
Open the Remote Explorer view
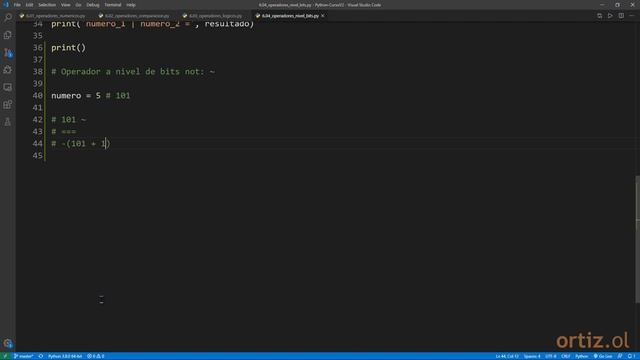tap(8, 87)
